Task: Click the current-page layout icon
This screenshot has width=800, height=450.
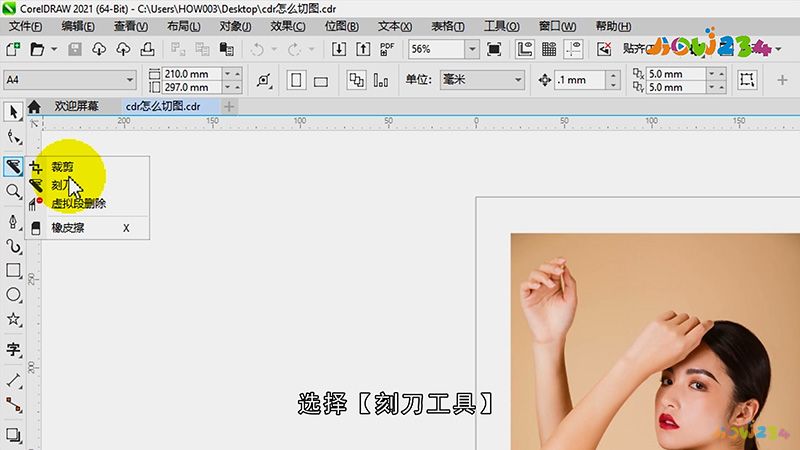Action: pos(381,80)
